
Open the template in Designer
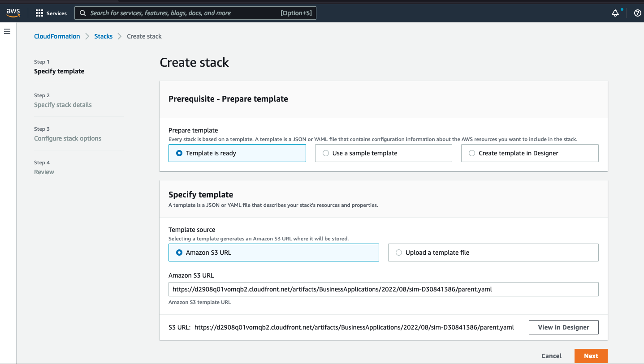click(563, 327)
